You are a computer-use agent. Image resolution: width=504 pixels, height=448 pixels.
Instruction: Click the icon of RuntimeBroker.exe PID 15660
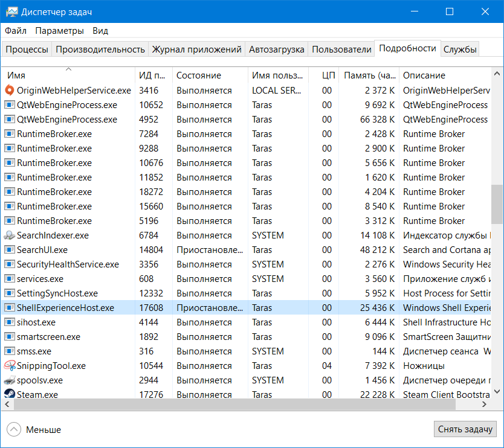(x=9, y=206)
